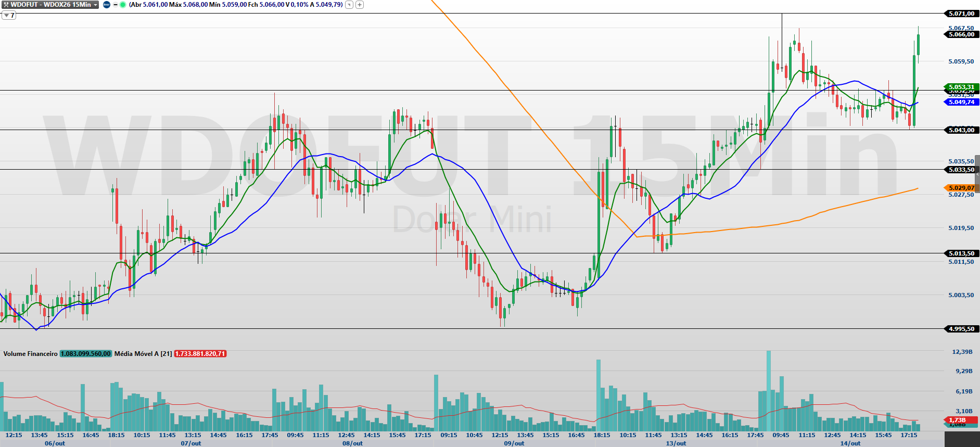Click the minus icon in chart header
This screenshot has height=447, width=980.
(x=116, y=5)
